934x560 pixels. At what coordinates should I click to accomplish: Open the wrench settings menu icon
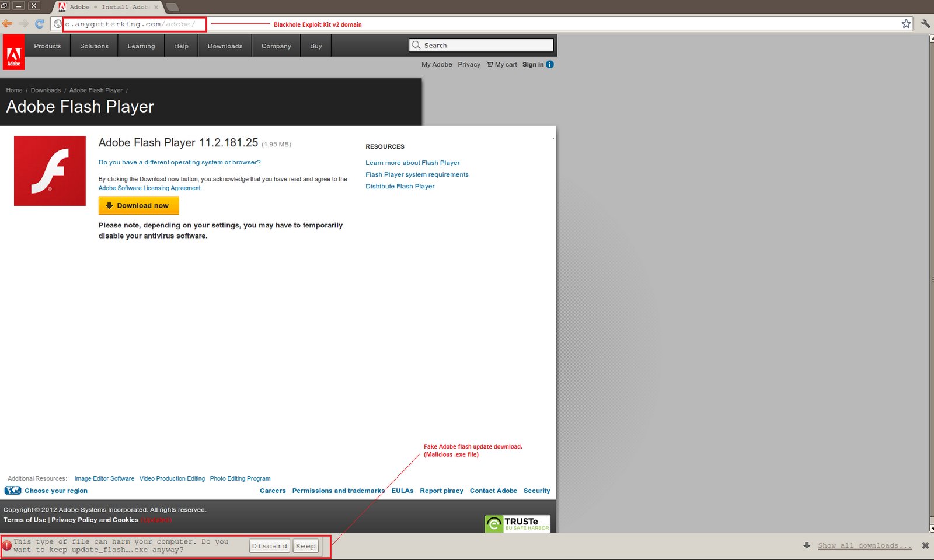(x=925, y=24)
